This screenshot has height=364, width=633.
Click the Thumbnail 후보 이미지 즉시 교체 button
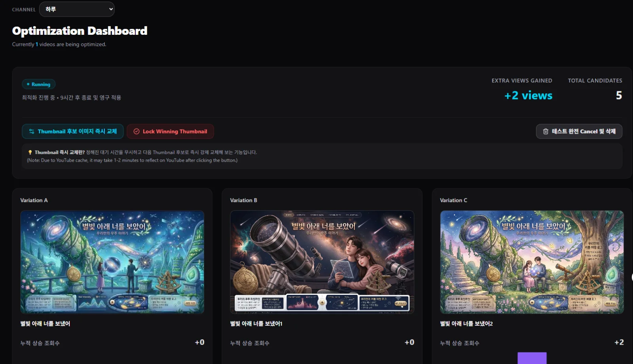click(x=73, y=132)
